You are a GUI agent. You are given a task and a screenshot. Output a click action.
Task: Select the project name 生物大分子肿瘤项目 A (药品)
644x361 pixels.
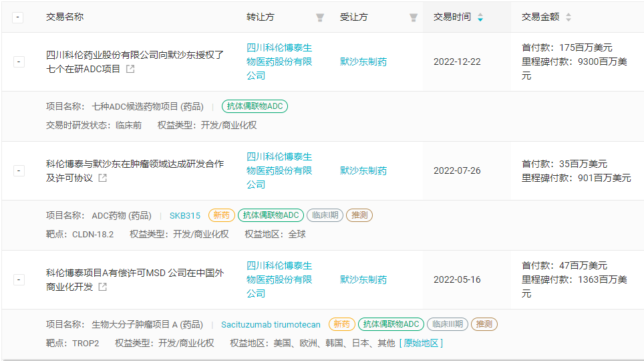coord(147,324)
